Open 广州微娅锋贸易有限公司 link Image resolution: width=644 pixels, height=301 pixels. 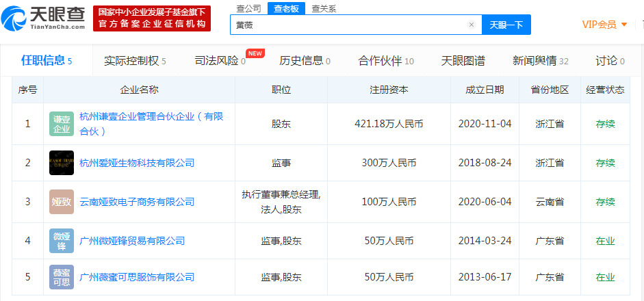pyautogui.click(x=132, y=241)
